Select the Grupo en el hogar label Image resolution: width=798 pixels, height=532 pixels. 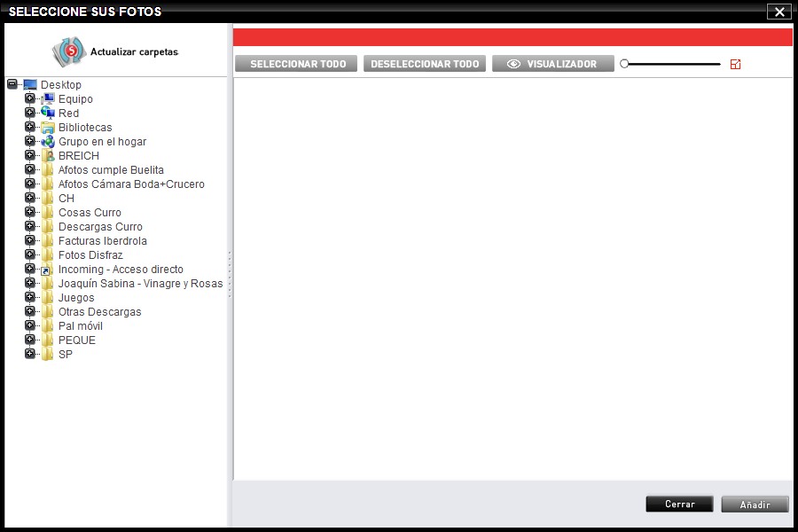point(102,142)
